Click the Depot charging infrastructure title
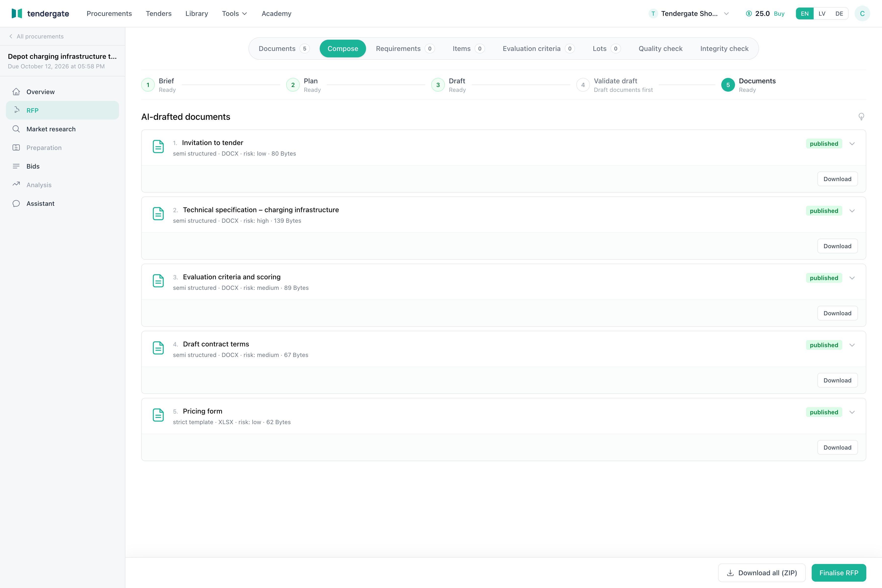The height and width of the screenshot is (588, 882). [x=62, y=56]
